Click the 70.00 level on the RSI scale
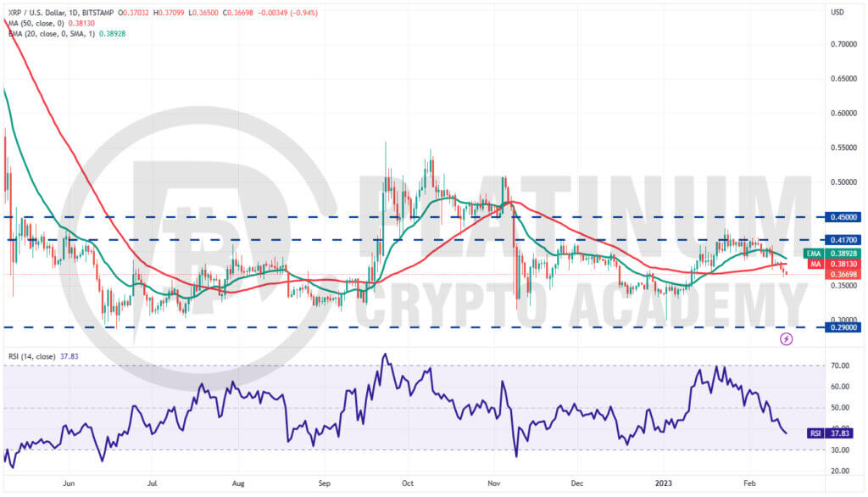The width and height of the screenshot is (868, 497). coord(840,366)
